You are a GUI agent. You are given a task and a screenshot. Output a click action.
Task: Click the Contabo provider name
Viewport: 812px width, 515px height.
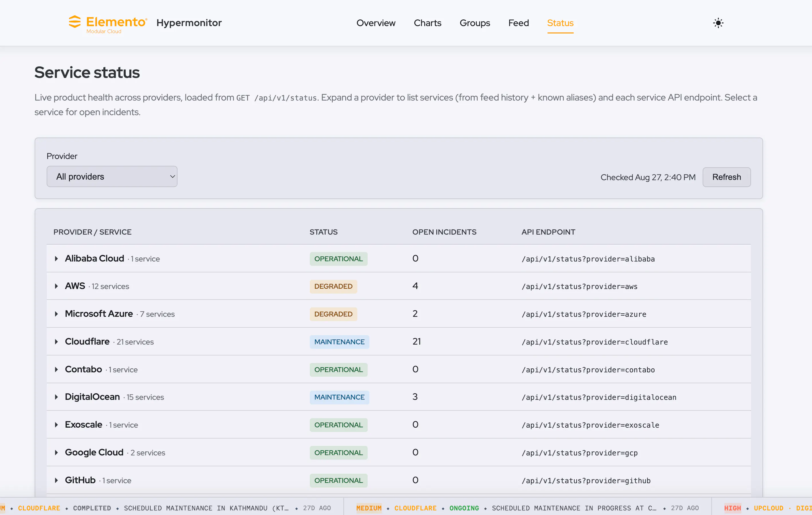83,369
